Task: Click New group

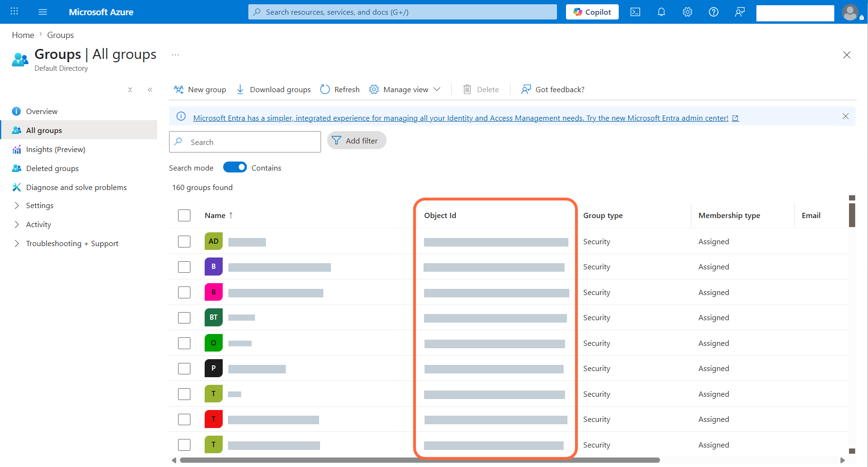Action: (x=200, y=89)
